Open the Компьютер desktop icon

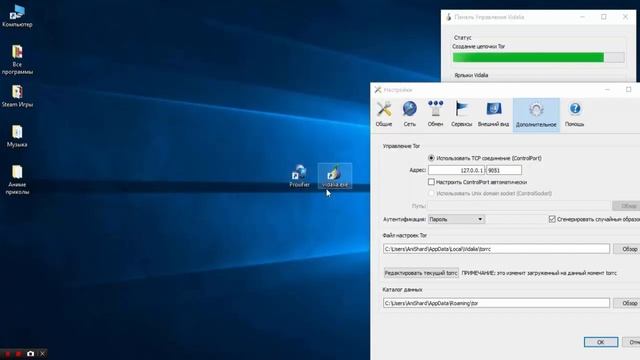(x=17, y=16)
